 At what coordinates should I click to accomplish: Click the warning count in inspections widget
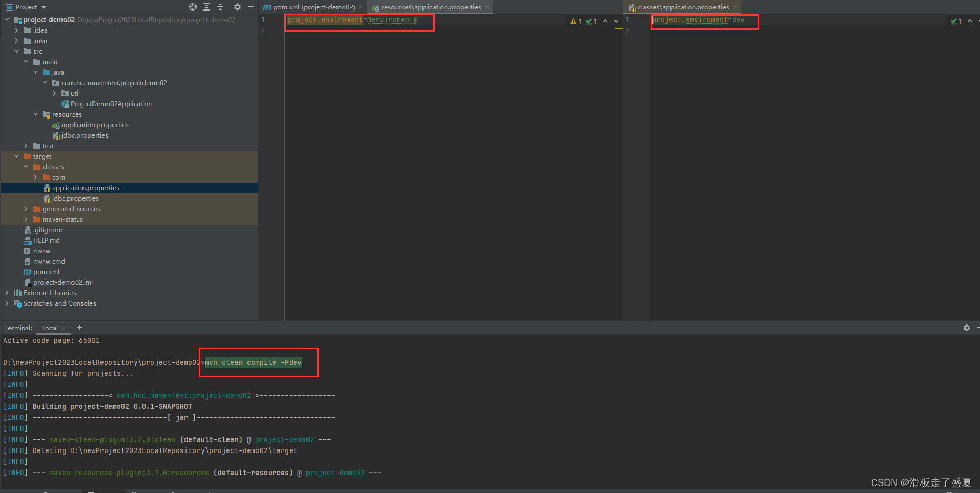tap(576, 21)
